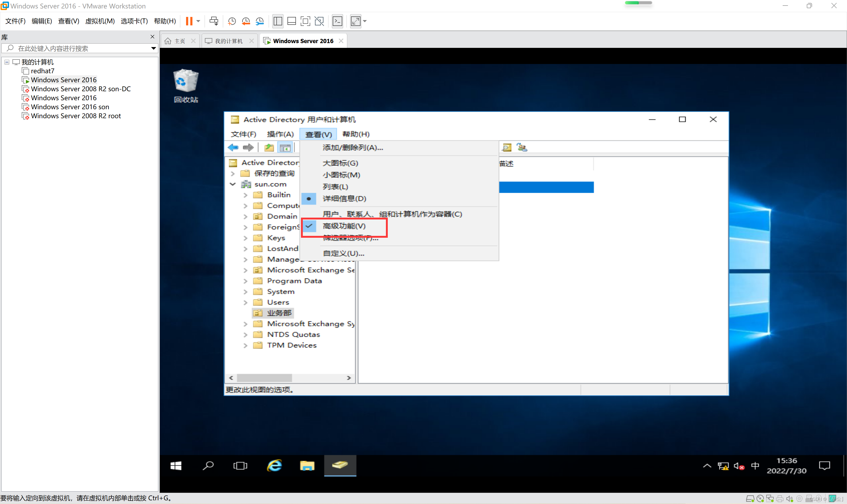This screenshot has height=504, width=847.
Task: Toggle console tree pane icon
Action: (x=285, y=147)
